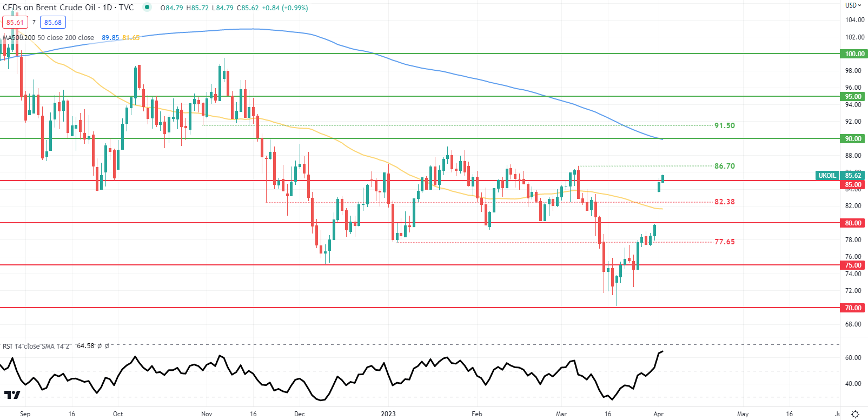Select the 100.00 green price label
Screen dimensions: 868x420
[853, 54]
